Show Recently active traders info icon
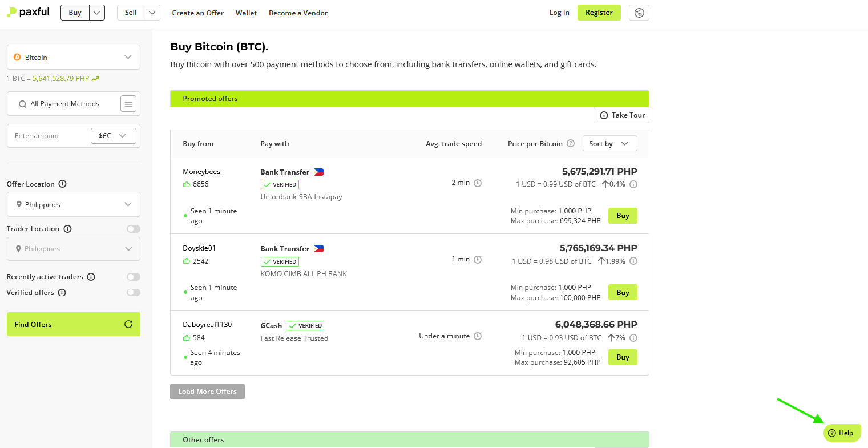 tap(91, 277)
